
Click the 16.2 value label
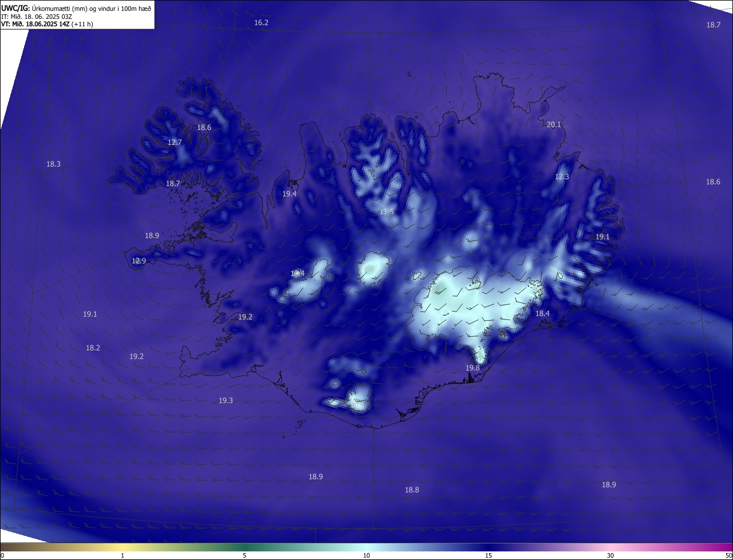click(261, 22)
